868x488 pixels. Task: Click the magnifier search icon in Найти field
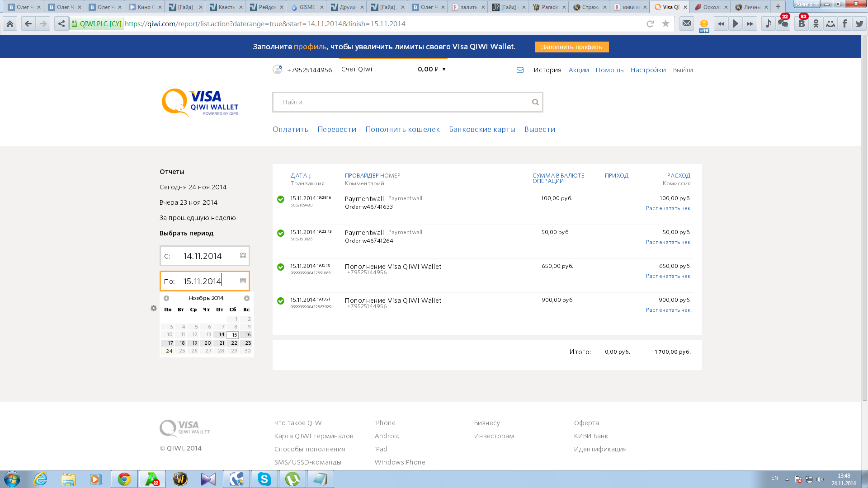coord(535,102)
